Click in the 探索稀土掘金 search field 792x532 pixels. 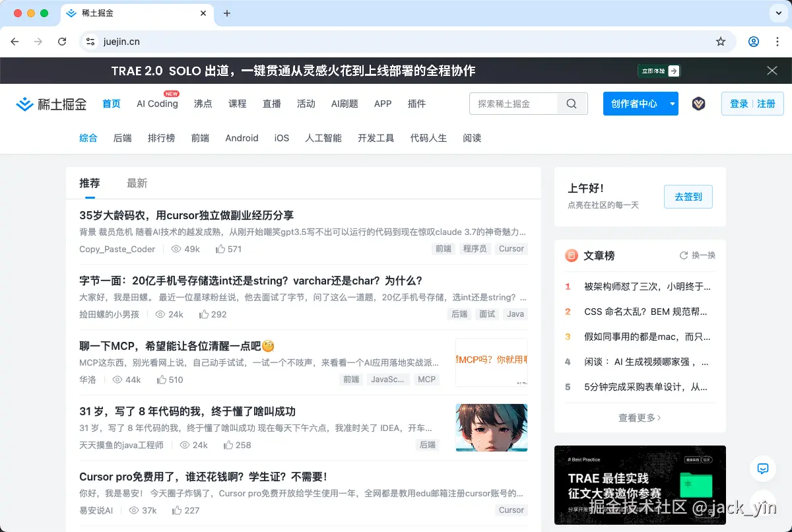point(513,104)
